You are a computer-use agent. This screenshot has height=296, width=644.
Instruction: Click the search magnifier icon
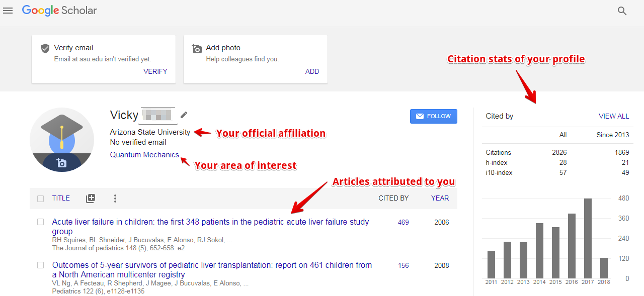[x=622, y=10]
